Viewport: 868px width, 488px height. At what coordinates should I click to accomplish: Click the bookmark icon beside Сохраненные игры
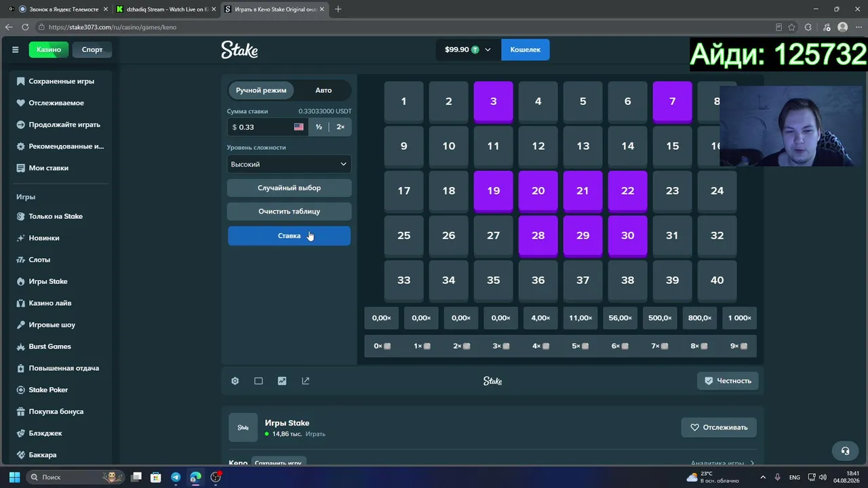click(x=21, y=81)
